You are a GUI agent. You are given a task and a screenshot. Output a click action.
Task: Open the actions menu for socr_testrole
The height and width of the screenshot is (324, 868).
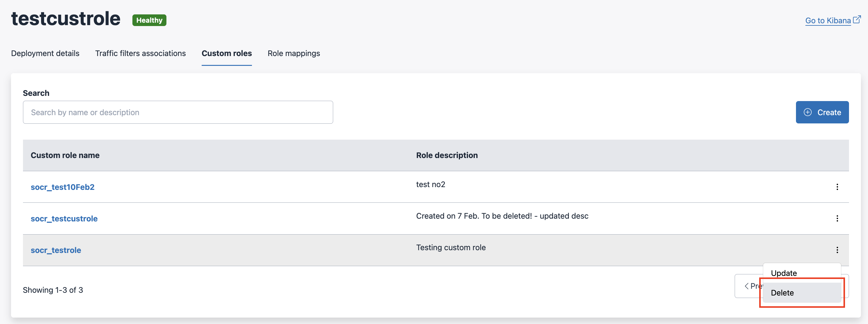(838, 250)
